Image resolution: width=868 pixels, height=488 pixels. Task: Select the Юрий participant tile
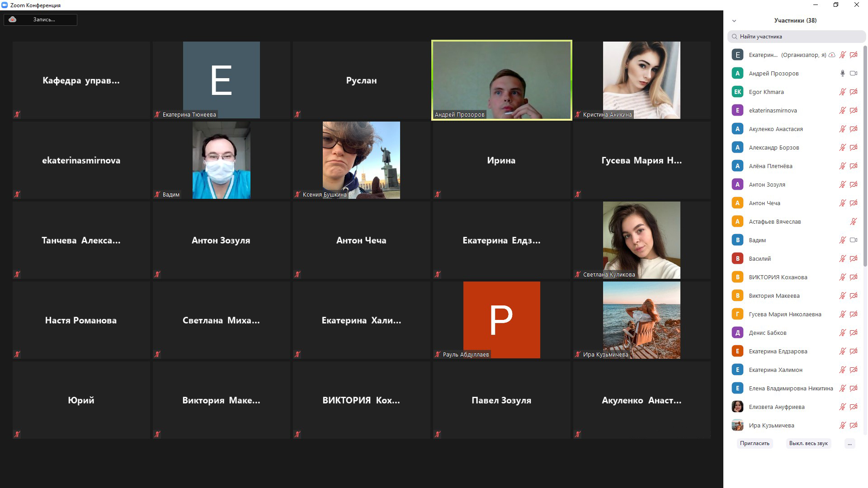(x=81, y=400)
